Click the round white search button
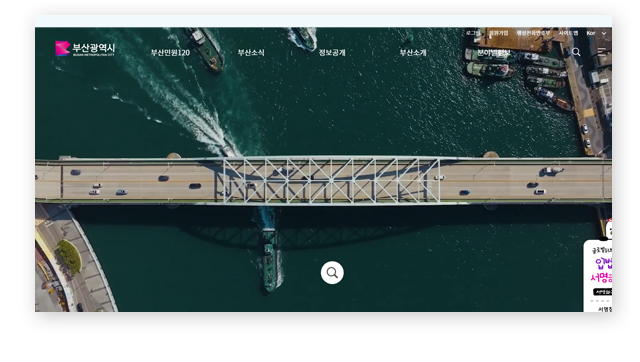640x362 pixels. (332, 273)
